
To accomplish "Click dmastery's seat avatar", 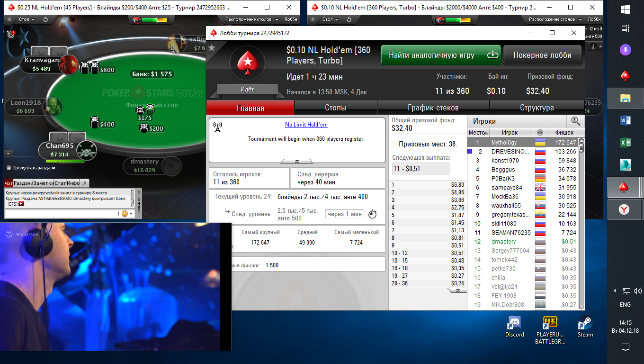I will tap(170, 166).
